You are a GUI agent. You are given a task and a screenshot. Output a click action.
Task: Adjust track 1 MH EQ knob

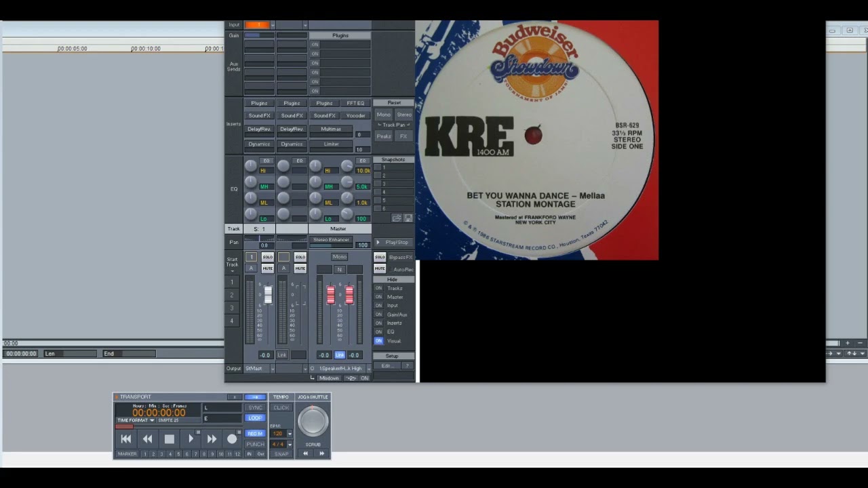coord(250,182)
